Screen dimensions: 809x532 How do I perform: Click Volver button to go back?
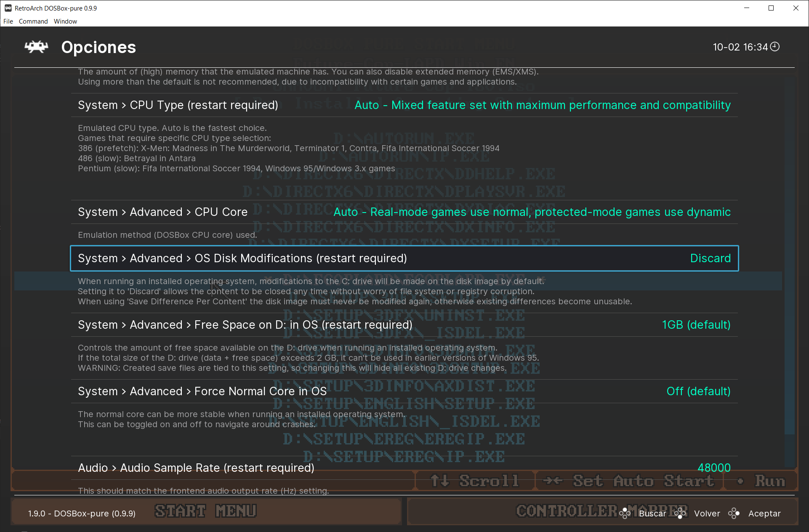[708, 513]
